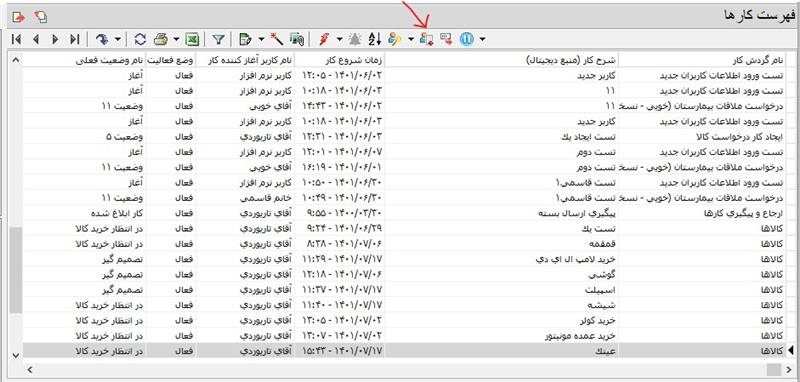Screen dimensions: 800x382
Task: Select the row described شیشه
Action: 406,305
